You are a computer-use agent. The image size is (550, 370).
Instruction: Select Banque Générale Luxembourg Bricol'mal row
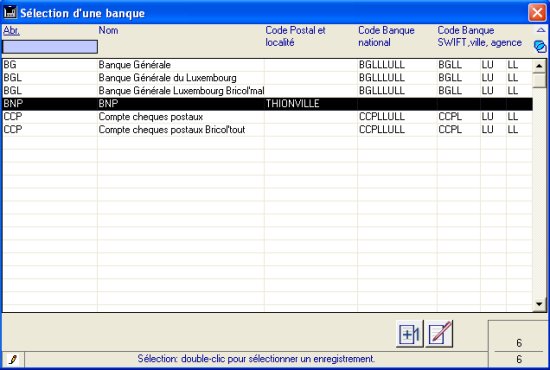268,91
